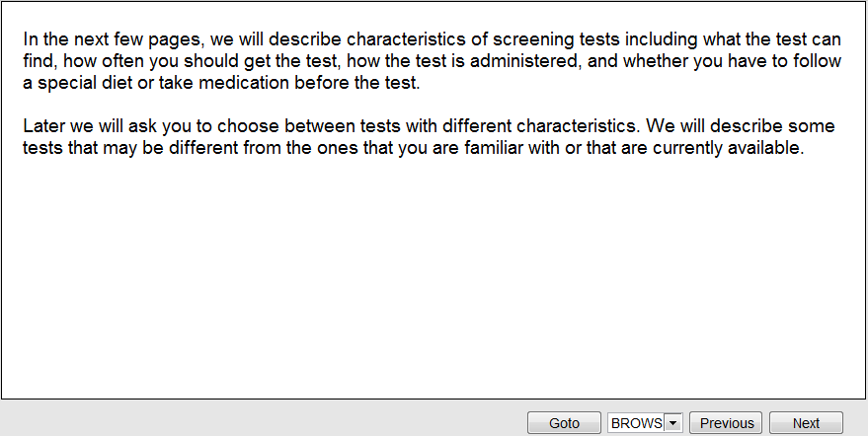This screenshot has width=868, height=436.
Task: Click the words "special diet"
Action: pos(83,83)
